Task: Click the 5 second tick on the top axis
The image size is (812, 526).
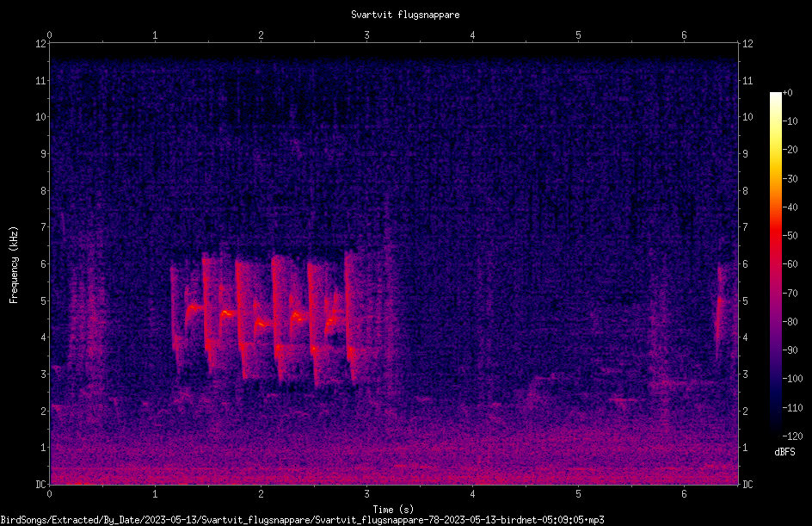Action: tap(578, 35)
